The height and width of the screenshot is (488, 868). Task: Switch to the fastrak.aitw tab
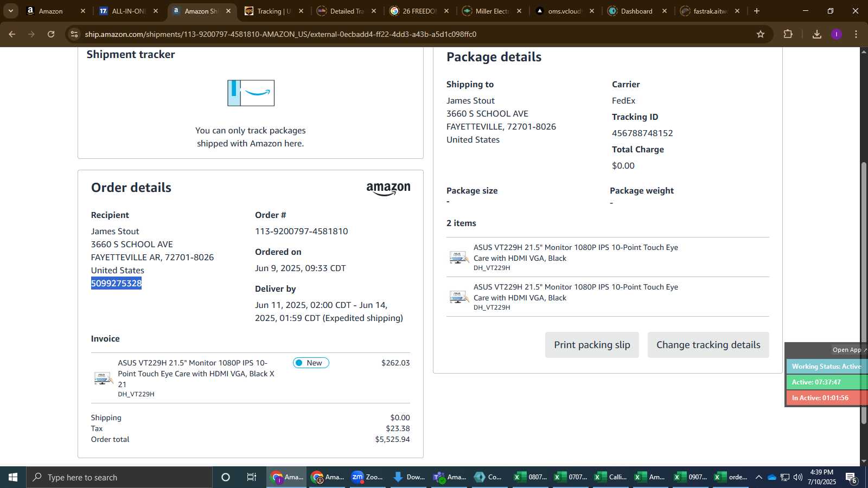click(710, 11)
